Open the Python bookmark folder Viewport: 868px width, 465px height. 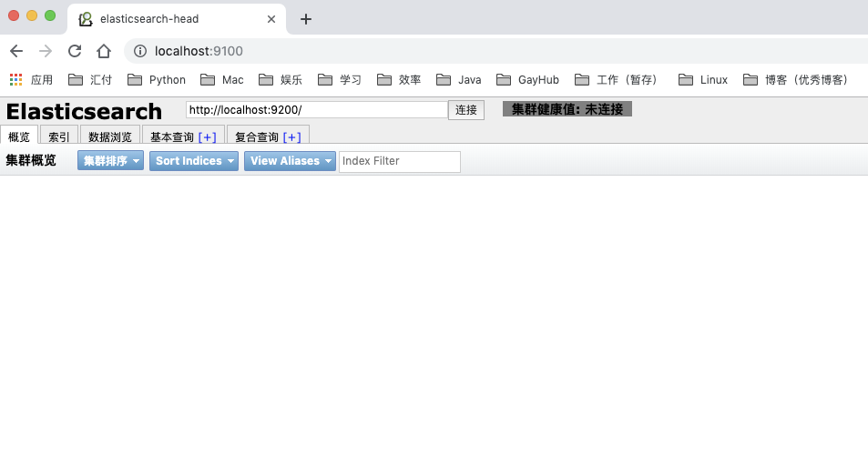[156, 80]
